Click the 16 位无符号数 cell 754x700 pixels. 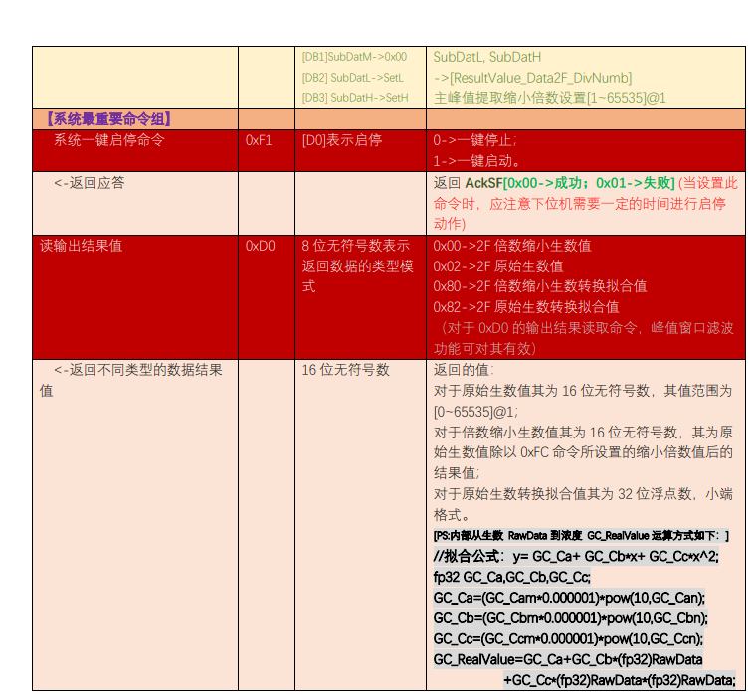(x=345, y=370)
